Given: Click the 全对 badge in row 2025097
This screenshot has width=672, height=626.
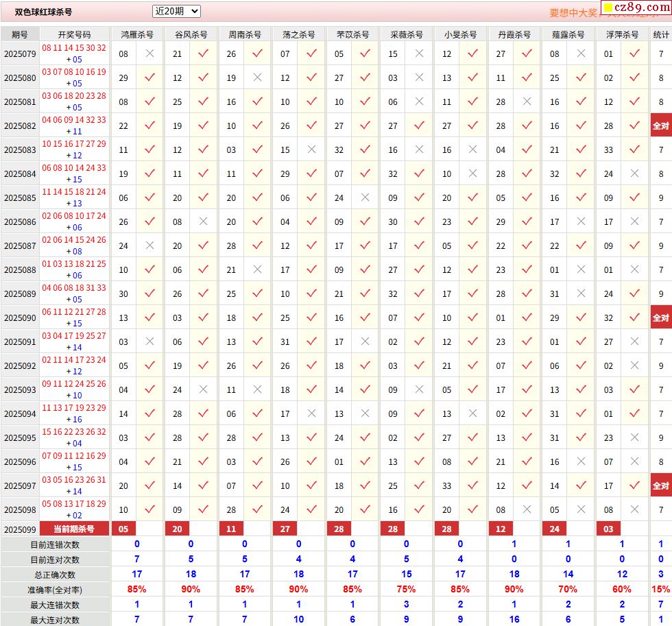Looking at the screenshot, I should tap(661, 485).
